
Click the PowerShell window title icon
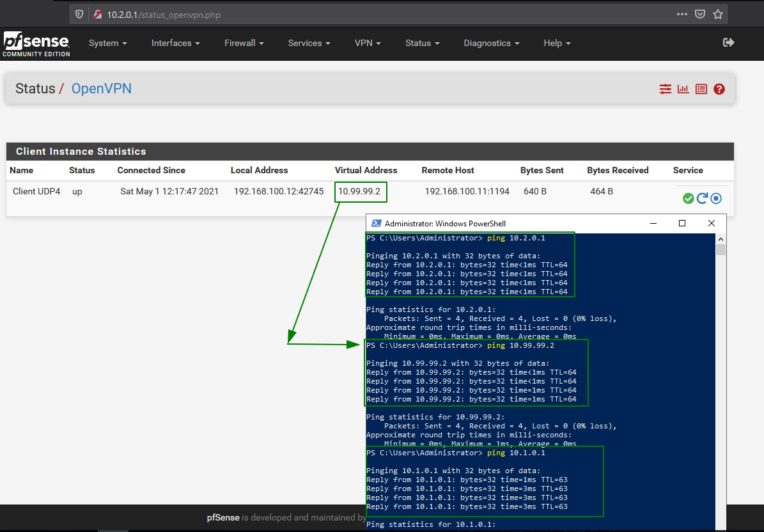pyautogui.click(x=376, y=224)
